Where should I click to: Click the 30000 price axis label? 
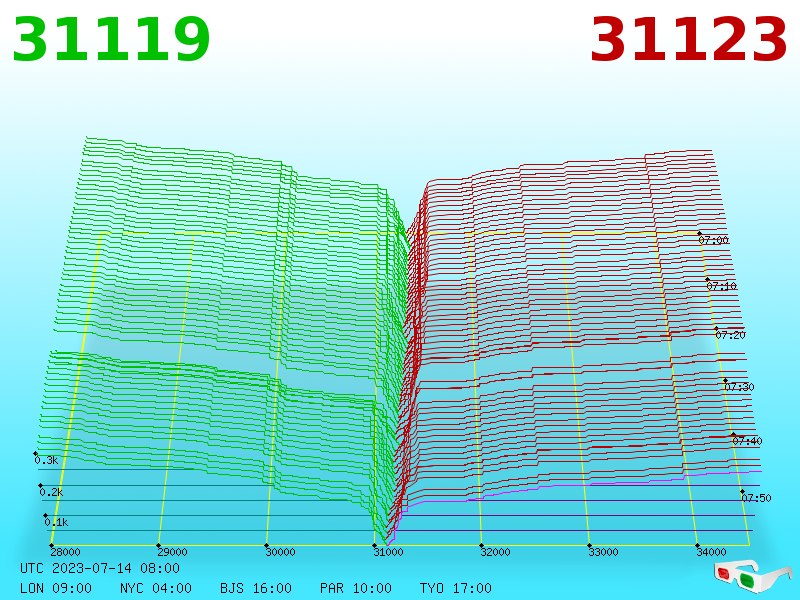(281, 552)
